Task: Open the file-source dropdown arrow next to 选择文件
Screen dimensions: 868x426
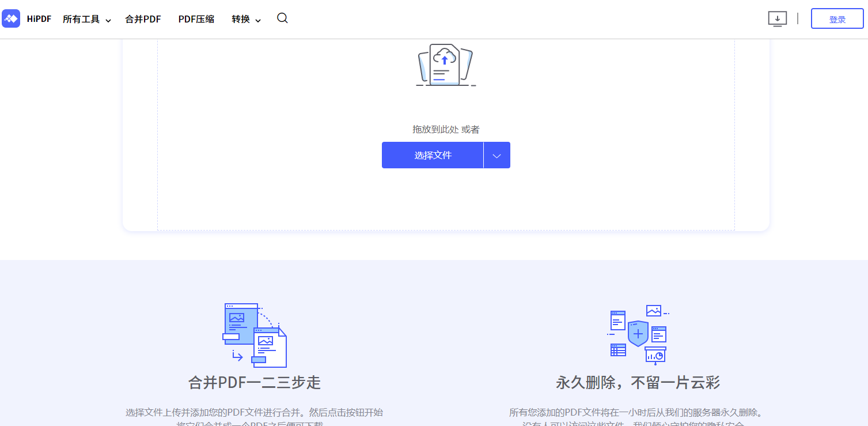Action: 496,154
